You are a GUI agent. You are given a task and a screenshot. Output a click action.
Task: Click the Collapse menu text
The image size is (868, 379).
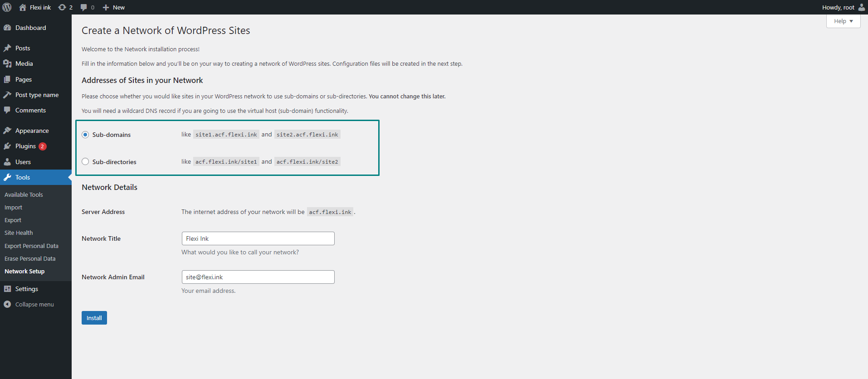click(x=34, y=304)
